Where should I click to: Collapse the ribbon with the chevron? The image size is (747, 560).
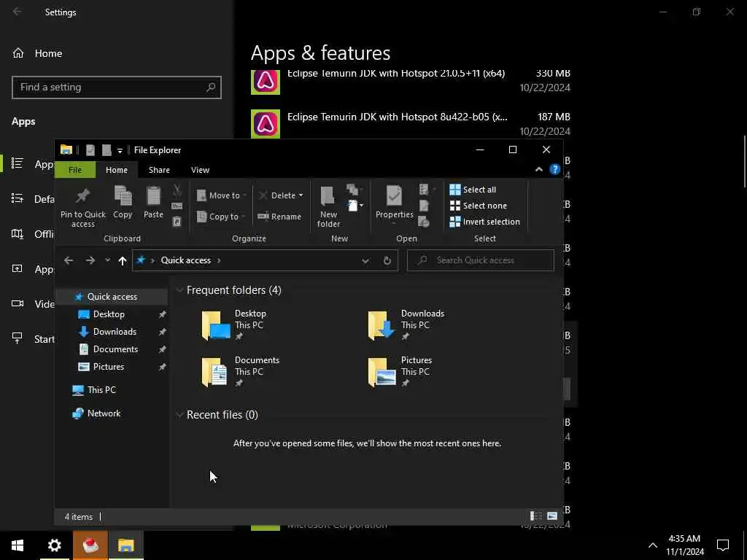539,169
